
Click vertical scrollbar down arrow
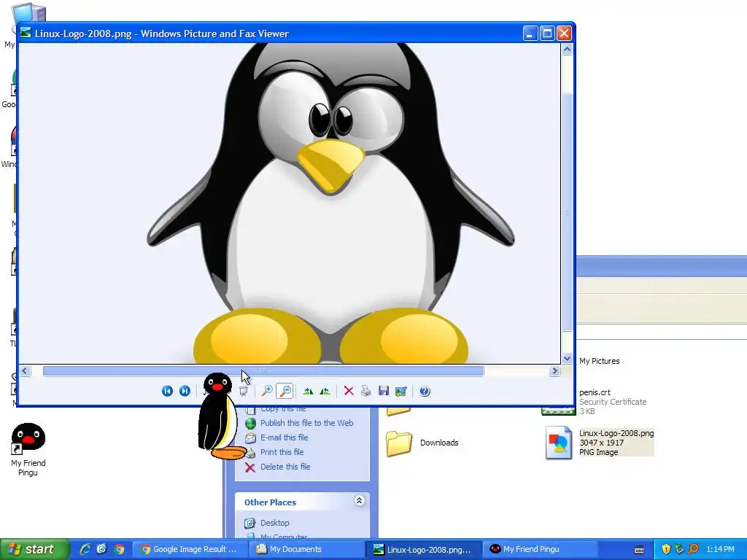[x=567, y=359]
